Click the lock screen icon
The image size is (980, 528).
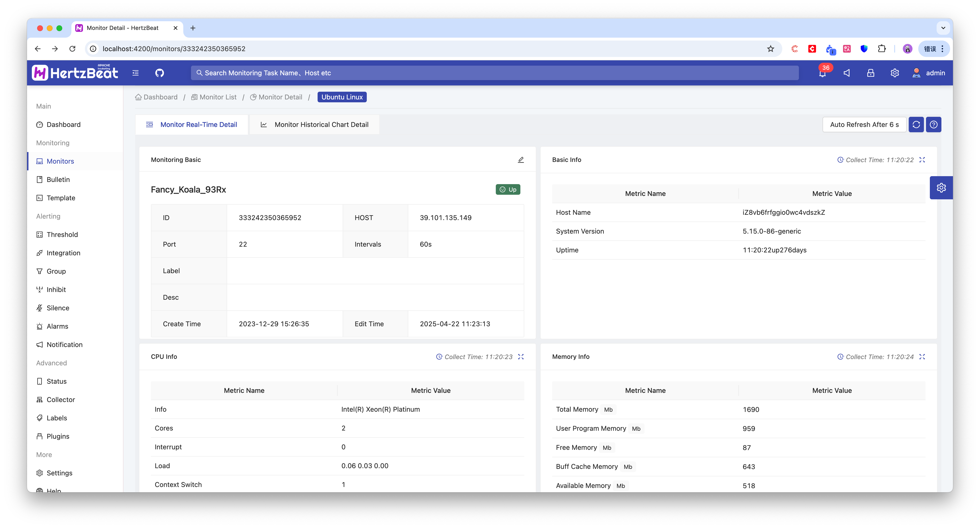(x=871, y=73)
